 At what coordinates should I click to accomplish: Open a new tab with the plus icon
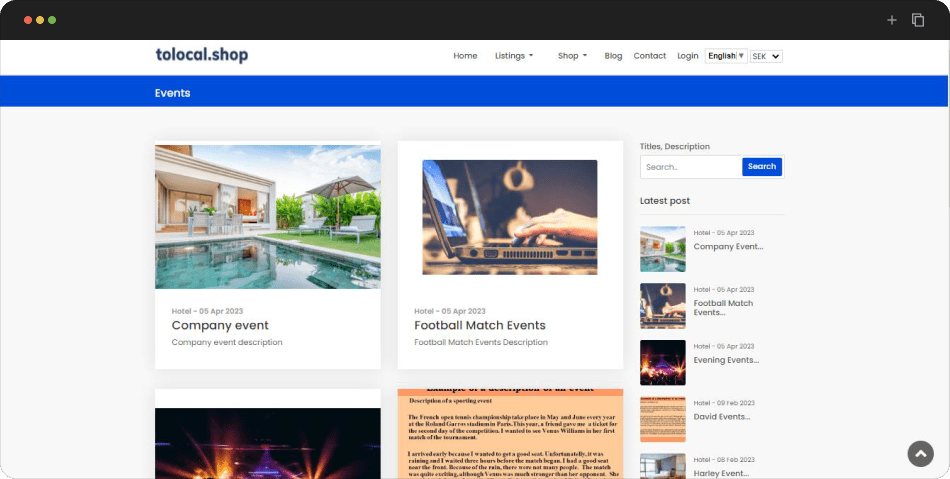click(x=892, y=20)
